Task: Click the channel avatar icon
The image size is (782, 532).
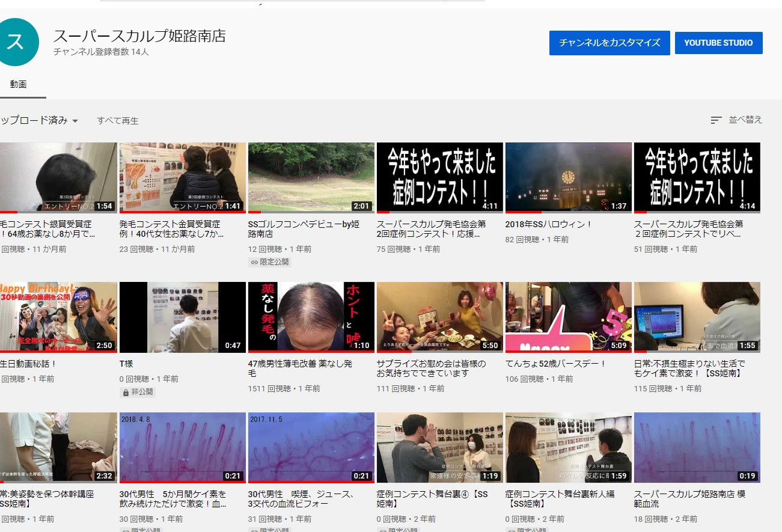Action: coord(17,42)
